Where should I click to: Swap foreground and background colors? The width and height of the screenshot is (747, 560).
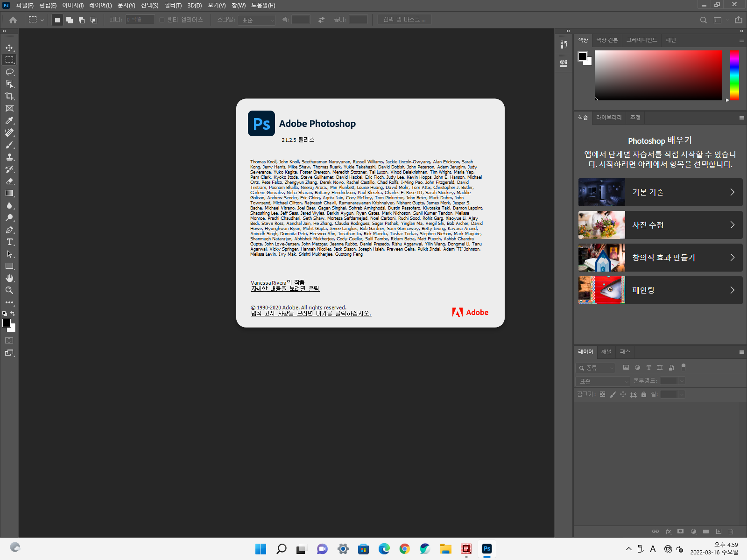point(13,314)
